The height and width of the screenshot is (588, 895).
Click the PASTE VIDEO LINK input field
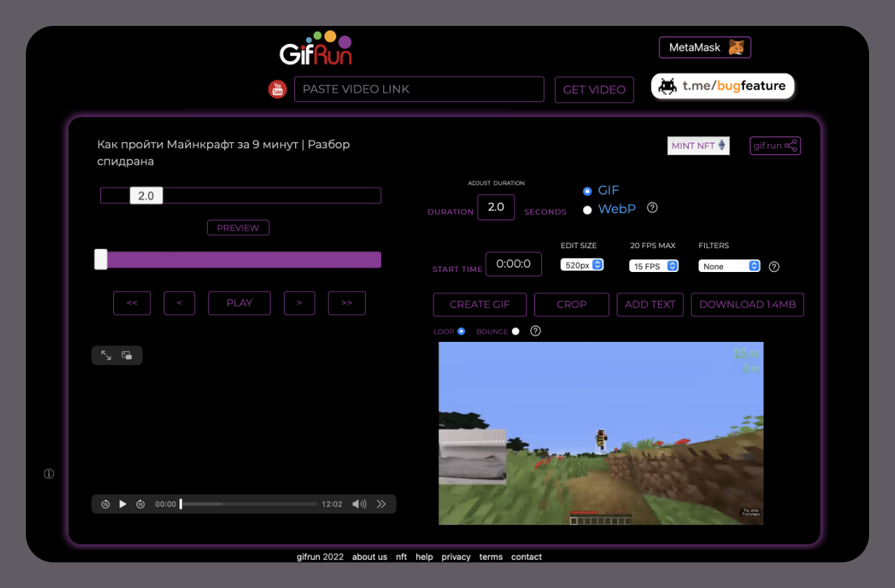[x=419, y=89]
